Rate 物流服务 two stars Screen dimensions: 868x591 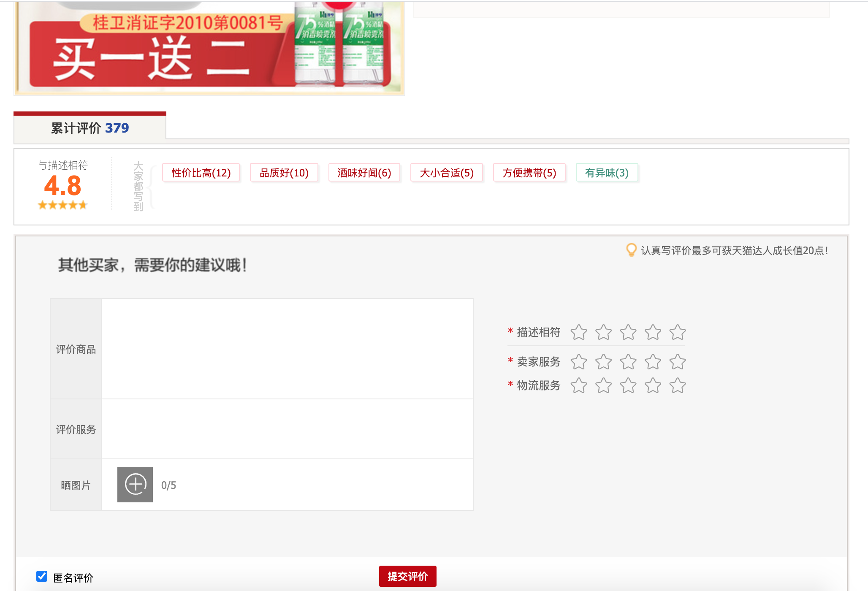[x=603, y=385]
